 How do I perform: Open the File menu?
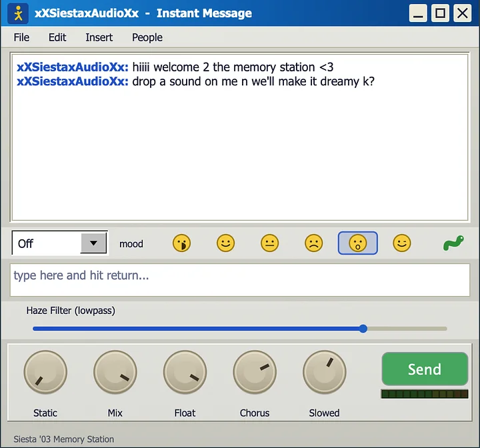(21, 37)
